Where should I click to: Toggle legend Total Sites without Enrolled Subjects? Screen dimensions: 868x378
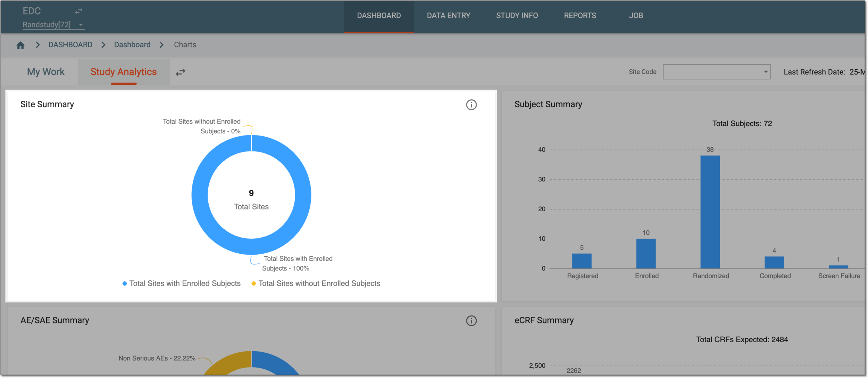click(x=316, y=283)
